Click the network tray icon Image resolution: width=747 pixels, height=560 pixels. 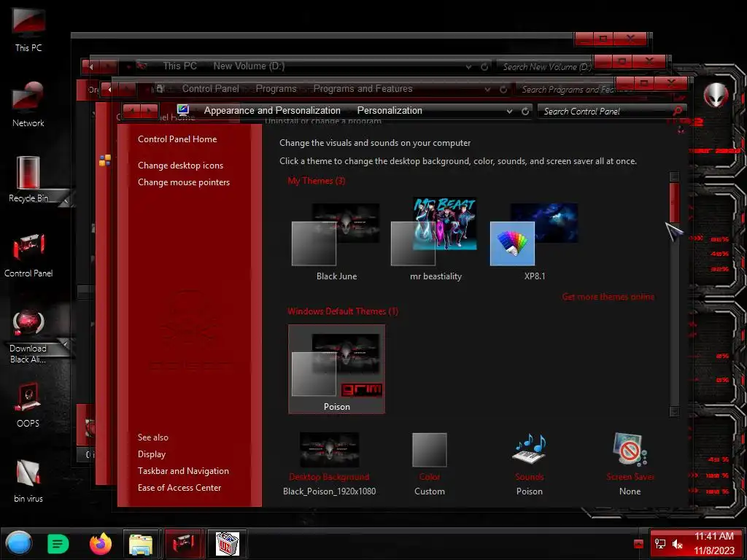coord(659,544)
